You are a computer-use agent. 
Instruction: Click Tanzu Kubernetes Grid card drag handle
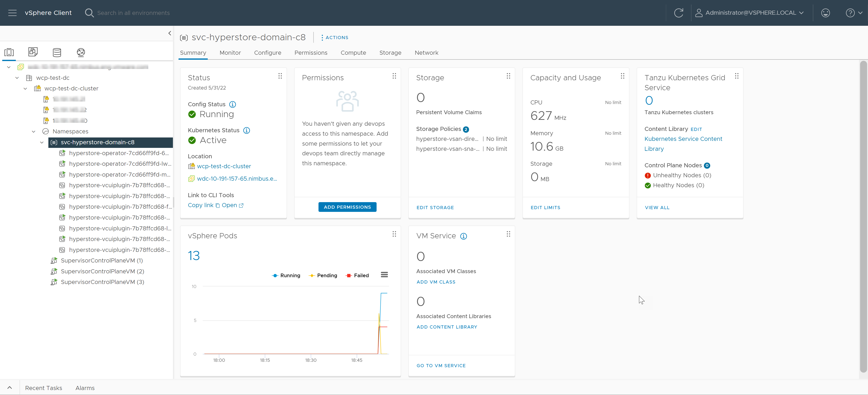click(x=737, y=76)
